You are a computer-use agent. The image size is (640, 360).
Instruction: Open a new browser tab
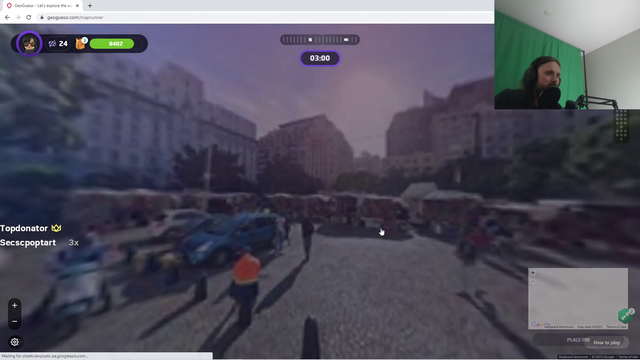[x=90, y=6]
